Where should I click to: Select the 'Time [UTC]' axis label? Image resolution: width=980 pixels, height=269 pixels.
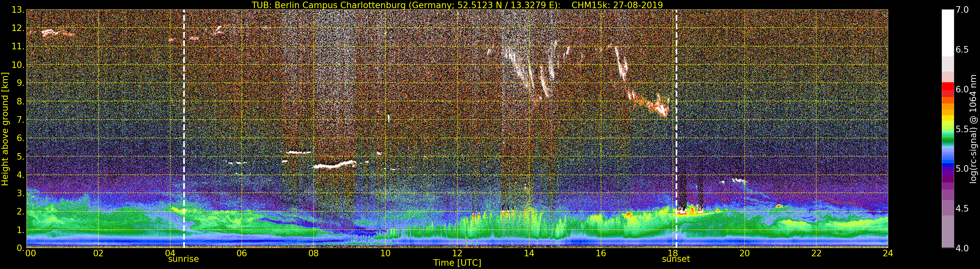tap(457, 263)
